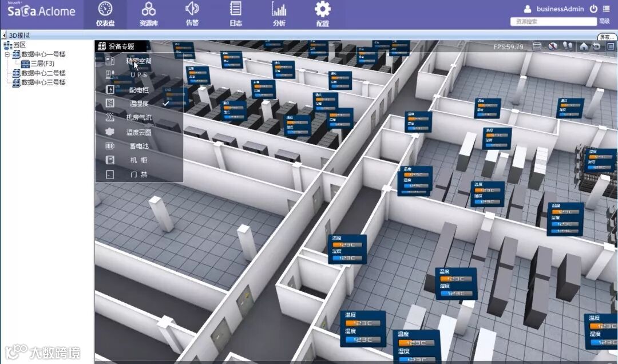Image resolution: width=618 pixels, height=364 pixels.
Task: Open the 日志 logs tab
Action: (236, 14)
